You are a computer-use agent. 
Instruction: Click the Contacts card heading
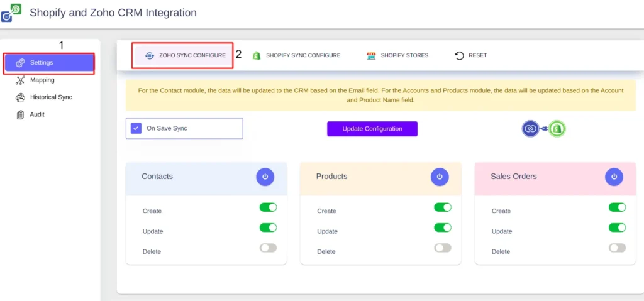click(157, 177)
